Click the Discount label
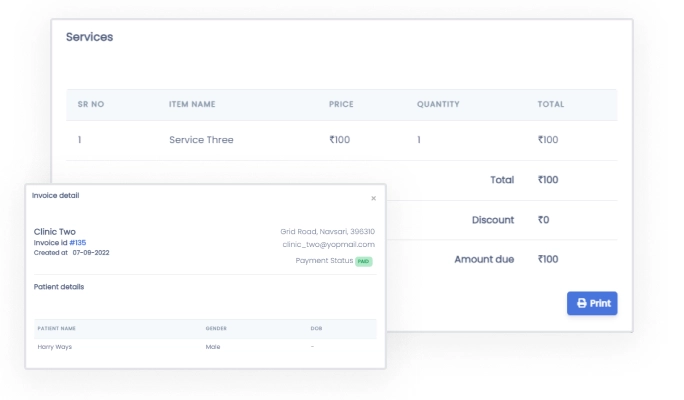The image size is (684, 400). [x=493, y=220]
